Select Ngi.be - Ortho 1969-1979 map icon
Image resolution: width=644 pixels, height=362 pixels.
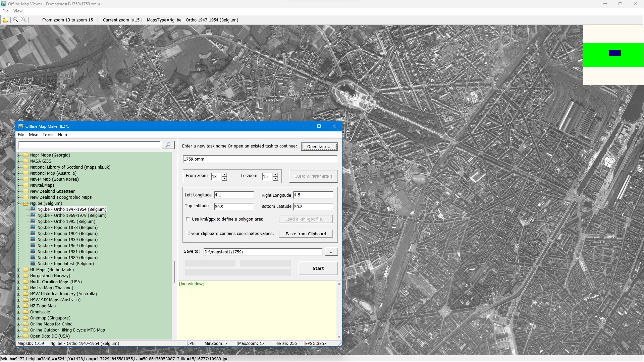click(33, 215)
